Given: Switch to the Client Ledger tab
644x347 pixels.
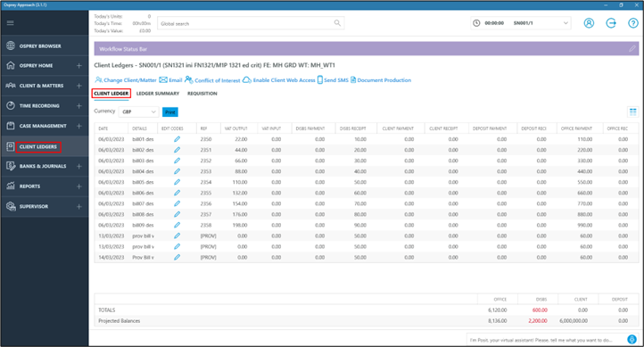Looking at the screenshot, I should [x=111, y=94].
